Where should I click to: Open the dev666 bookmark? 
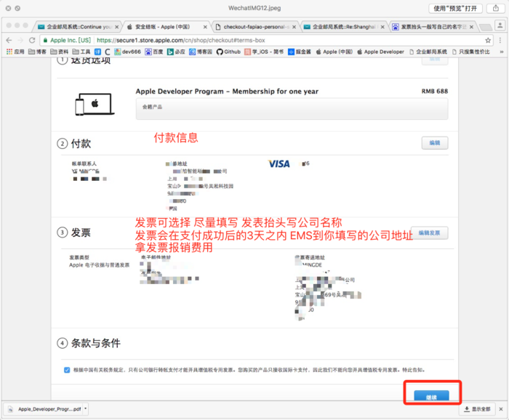(127, 52)
